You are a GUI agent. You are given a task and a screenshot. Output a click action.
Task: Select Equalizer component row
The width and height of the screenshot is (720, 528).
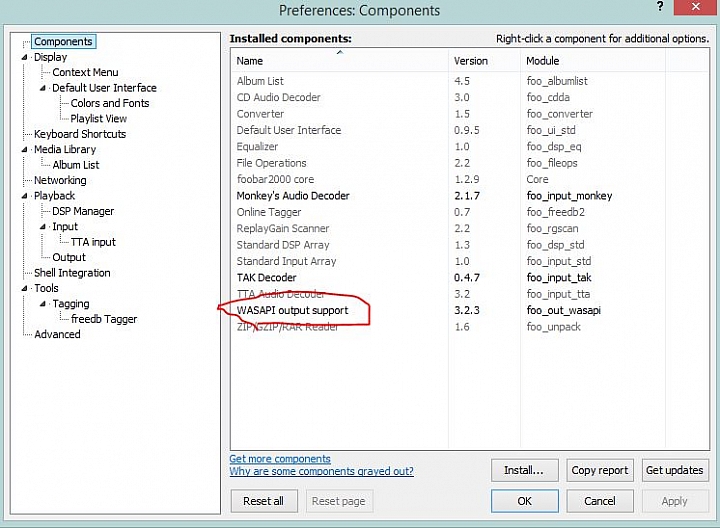click(469, 147)
